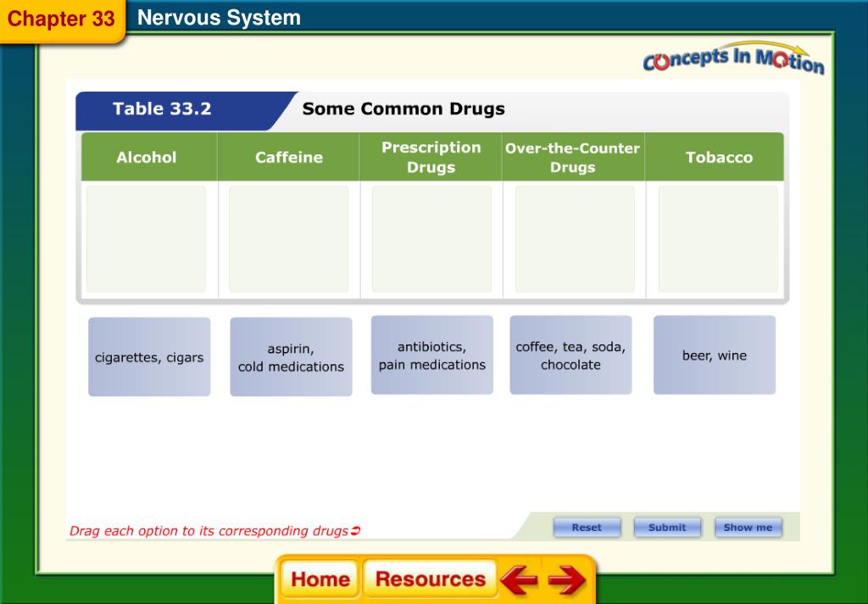868x604 pixels.
Task: Click the red 'Drag each option' instruction
Action: tap(214, 531)
